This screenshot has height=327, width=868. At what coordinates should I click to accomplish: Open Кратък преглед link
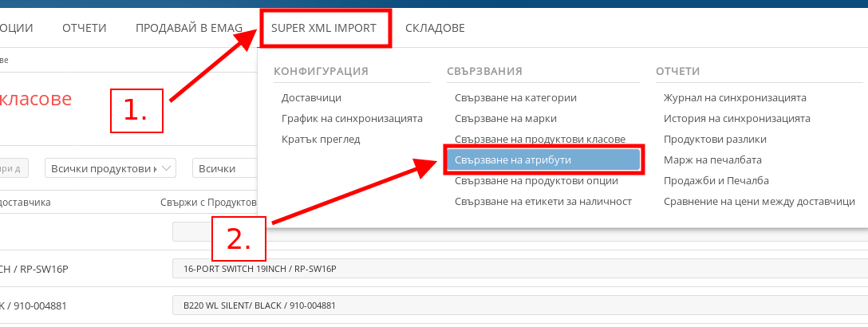321,140
